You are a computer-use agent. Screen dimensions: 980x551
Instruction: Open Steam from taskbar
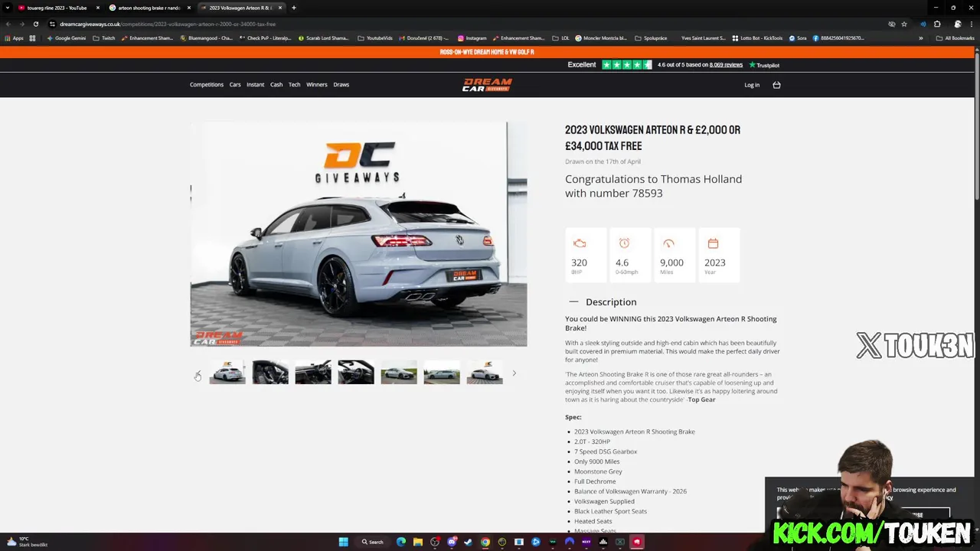(x=468, y=542)
